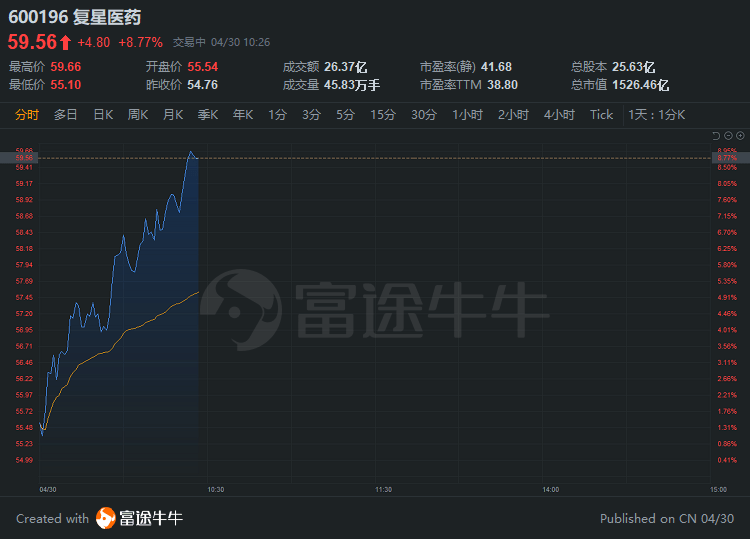Switch to the 多日 tab

pyautogui.click(x=66, y=115)
